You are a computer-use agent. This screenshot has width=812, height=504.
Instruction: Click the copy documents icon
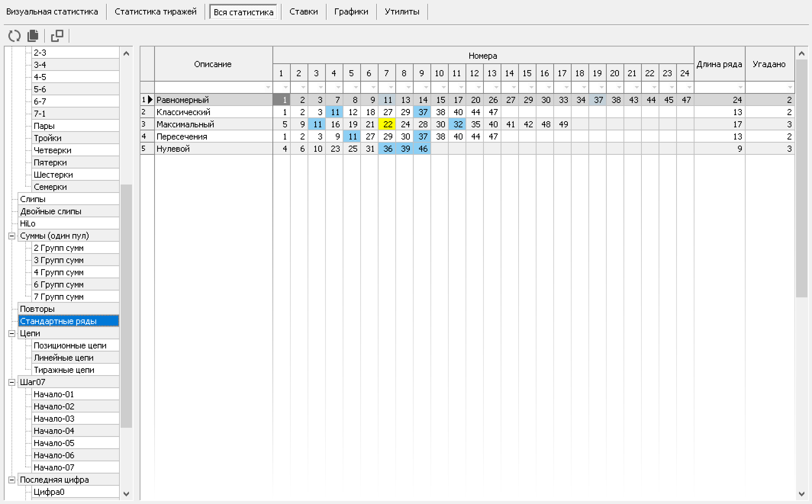(x=33, y=36)
